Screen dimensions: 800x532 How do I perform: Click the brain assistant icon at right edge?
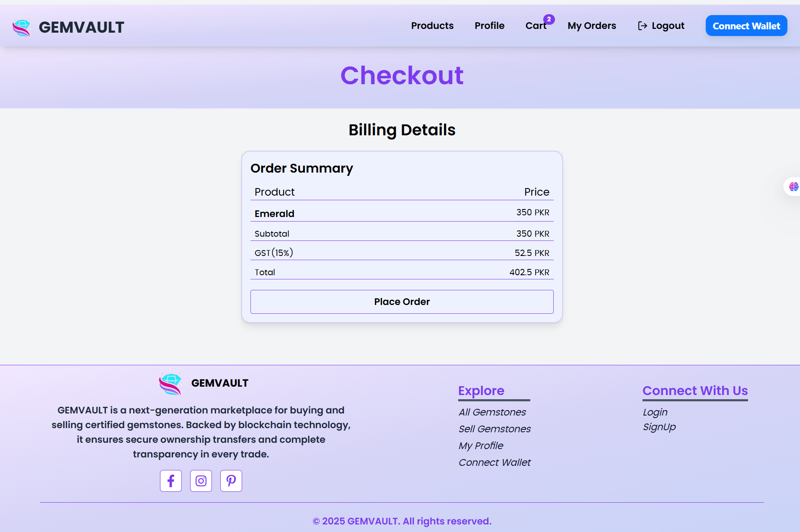click(793, 186)
